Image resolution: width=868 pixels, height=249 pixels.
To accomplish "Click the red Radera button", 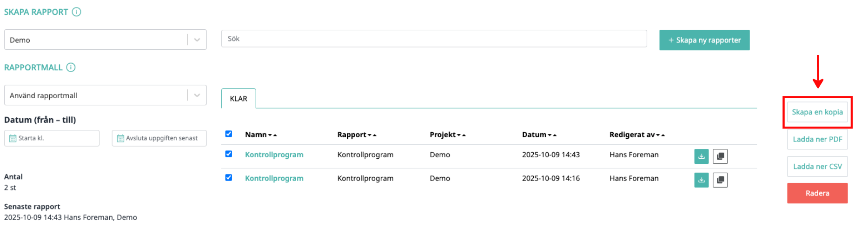I will tap(817, 193).
